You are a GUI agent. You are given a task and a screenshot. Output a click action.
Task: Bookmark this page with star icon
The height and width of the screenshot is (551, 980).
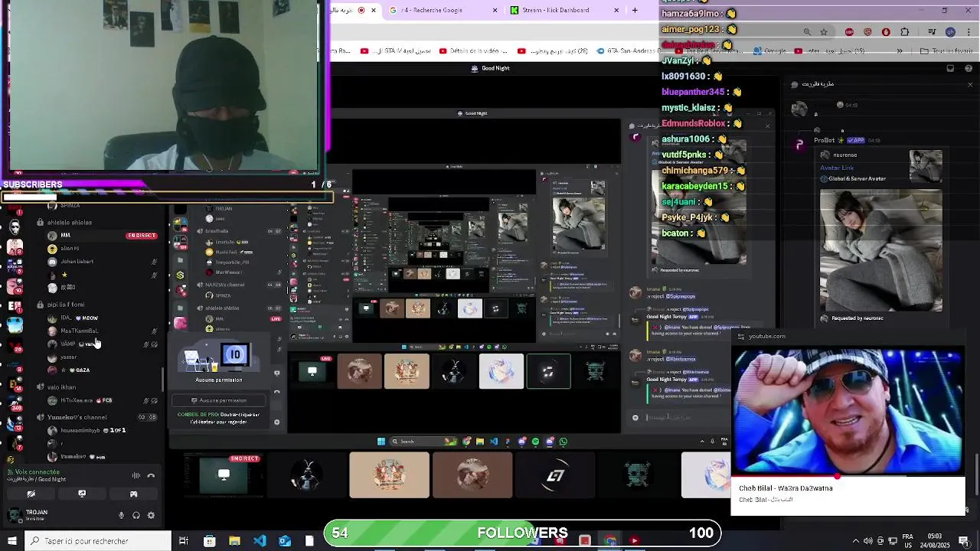point(824,32)
